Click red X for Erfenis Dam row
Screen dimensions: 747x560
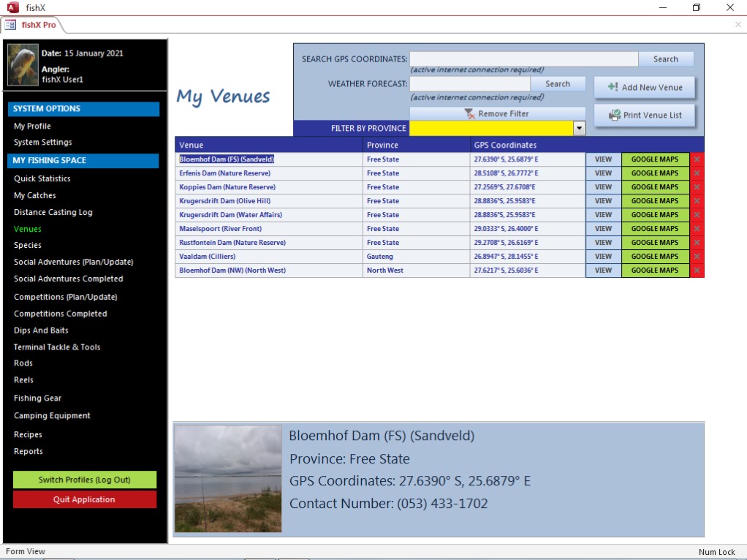tap(697, 173)
